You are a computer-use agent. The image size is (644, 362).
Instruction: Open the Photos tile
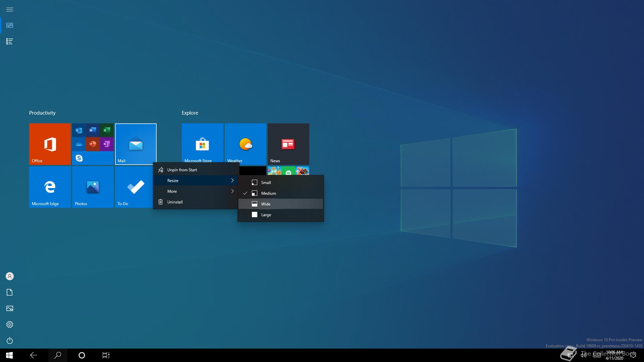pos(93,187)
